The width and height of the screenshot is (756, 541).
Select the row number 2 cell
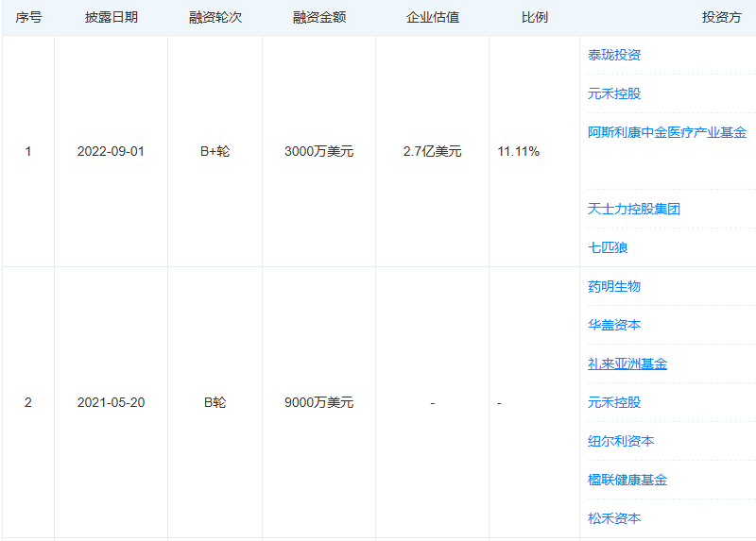(x=28, y=402)
